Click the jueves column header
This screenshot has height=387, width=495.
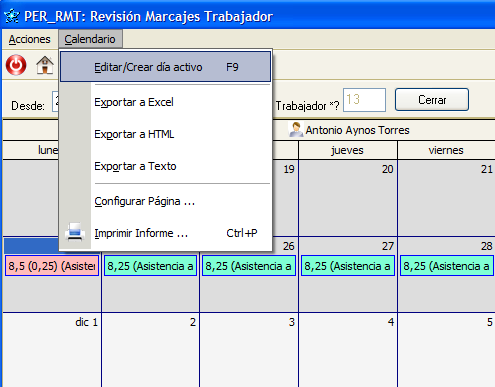tap(348, 150)
